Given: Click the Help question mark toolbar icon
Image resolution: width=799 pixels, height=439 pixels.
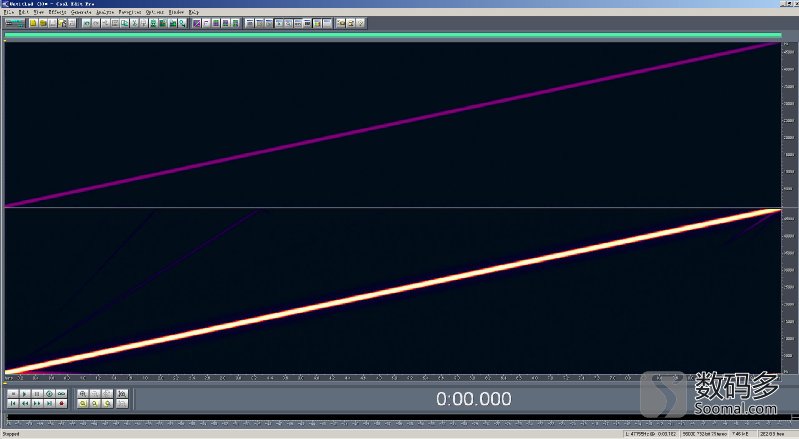Looking at the screenshot, I should coord(360,23).
